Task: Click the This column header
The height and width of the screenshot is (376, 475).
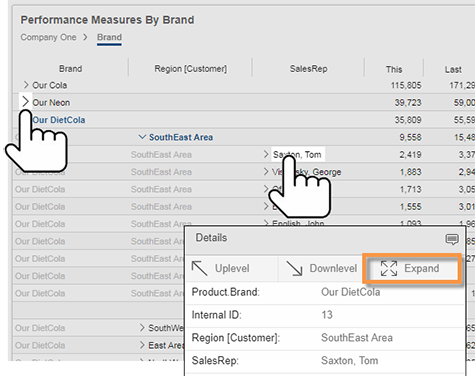Action: (394, 69)
